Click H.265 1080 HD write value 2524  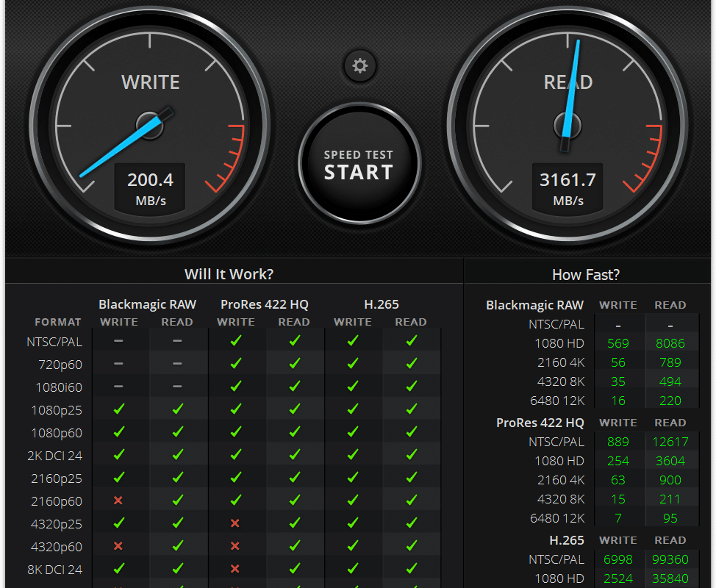(x=618, y=579)
